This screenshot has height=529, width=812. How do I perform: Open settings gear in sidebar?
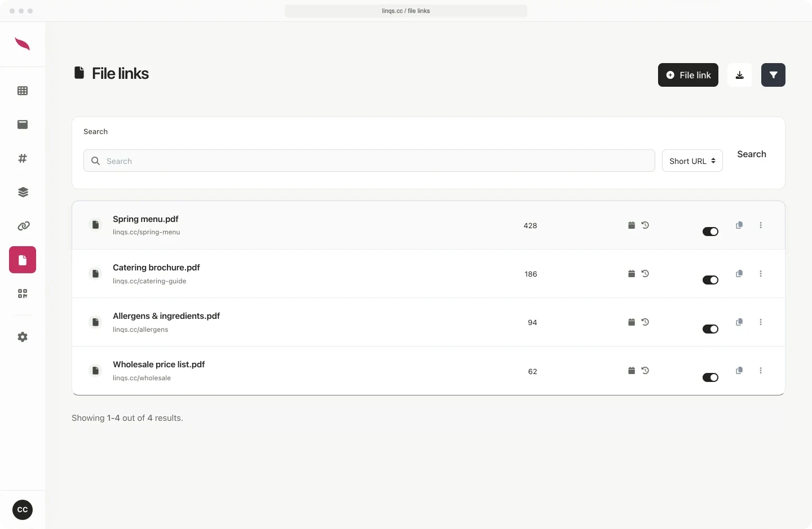tap(23, 337)
